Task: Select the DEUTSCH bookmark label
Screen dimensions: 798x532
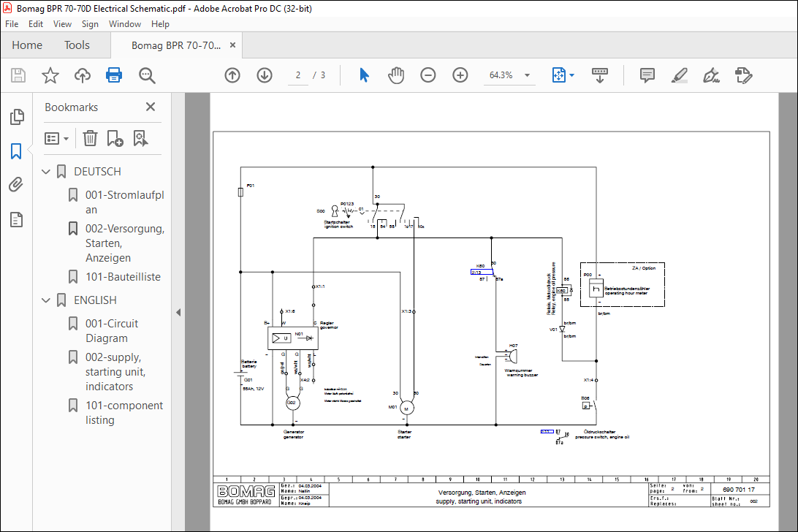Action: pos(97,172)
